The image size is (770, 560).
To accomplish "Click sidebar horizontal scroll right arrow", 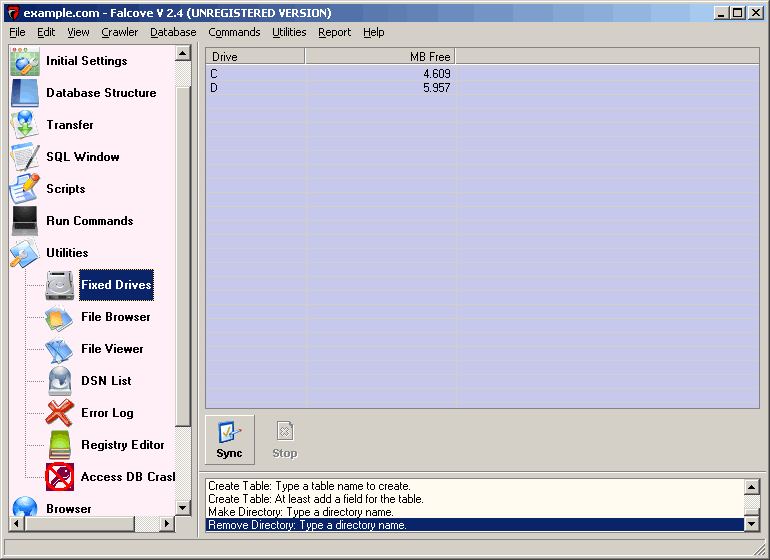I will [167, 524].
